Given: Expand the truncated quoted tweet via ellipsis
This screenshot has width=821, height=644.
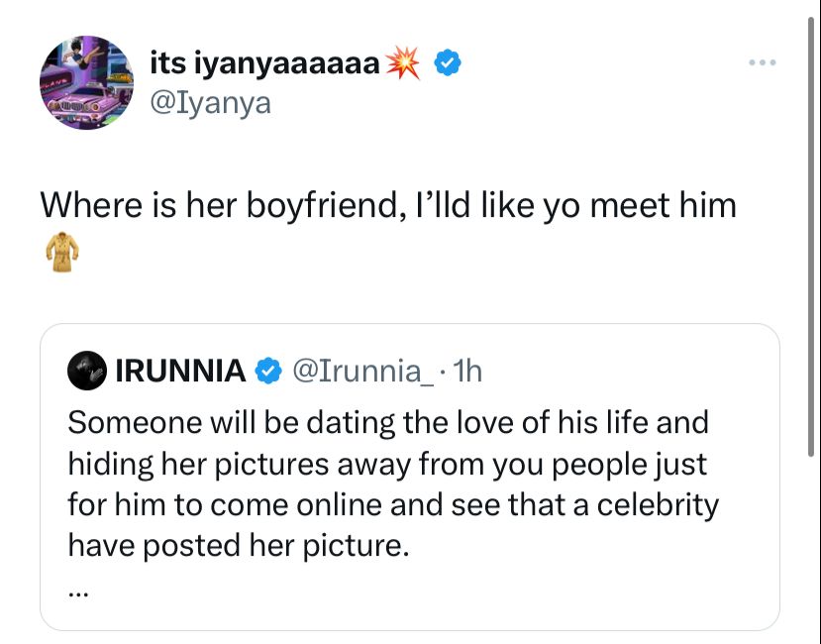Looking at the screenshot, I should [x=79, y=592].
